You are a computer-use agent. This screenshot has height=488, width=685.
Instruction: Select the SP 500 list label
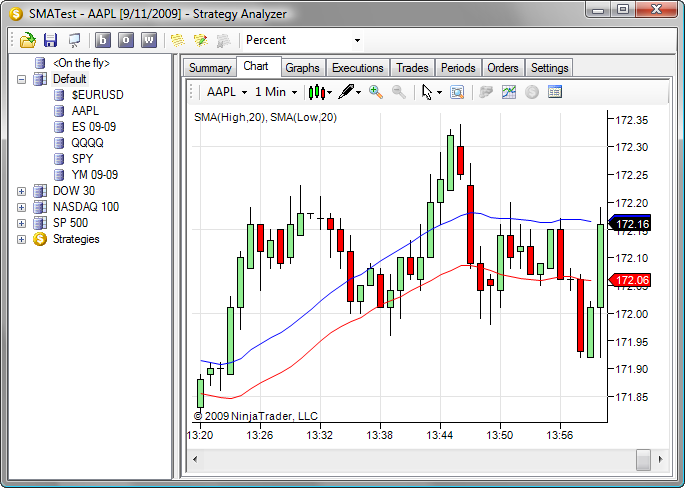point(70,223)
